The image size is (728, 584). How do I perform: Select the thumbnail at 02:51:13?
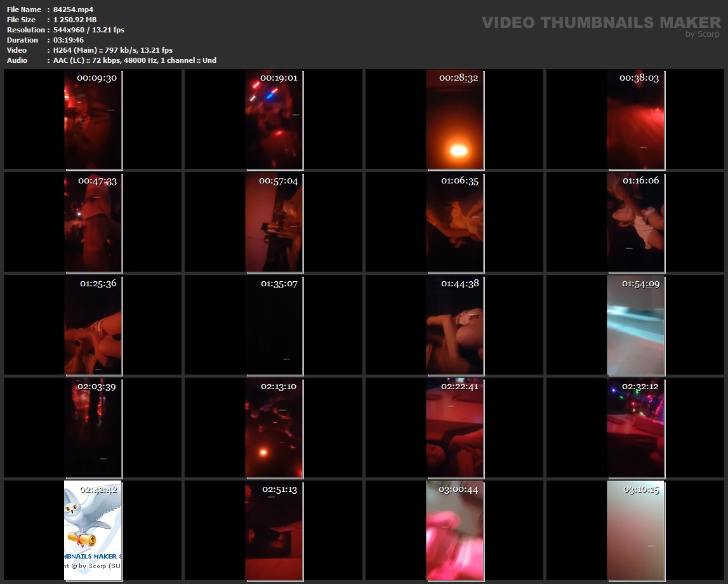(274, 531)
